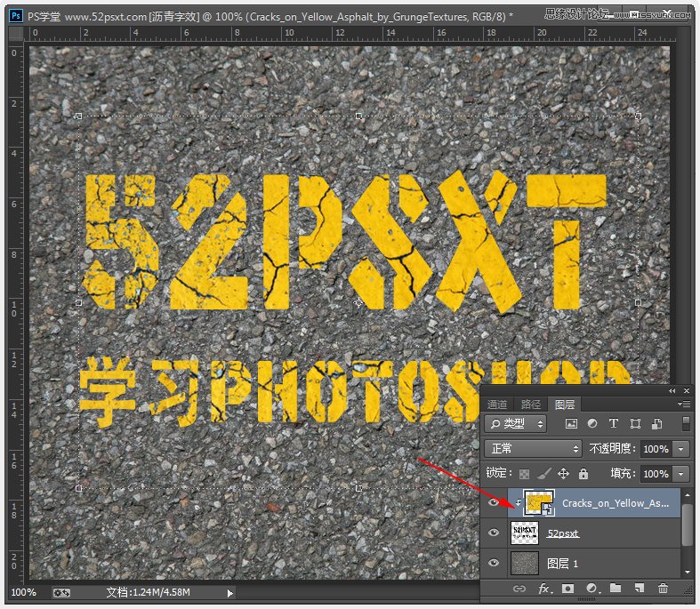Select the 图层 1 layer name
The height and width of the screenshot is (609, 700).
[562, 564]
